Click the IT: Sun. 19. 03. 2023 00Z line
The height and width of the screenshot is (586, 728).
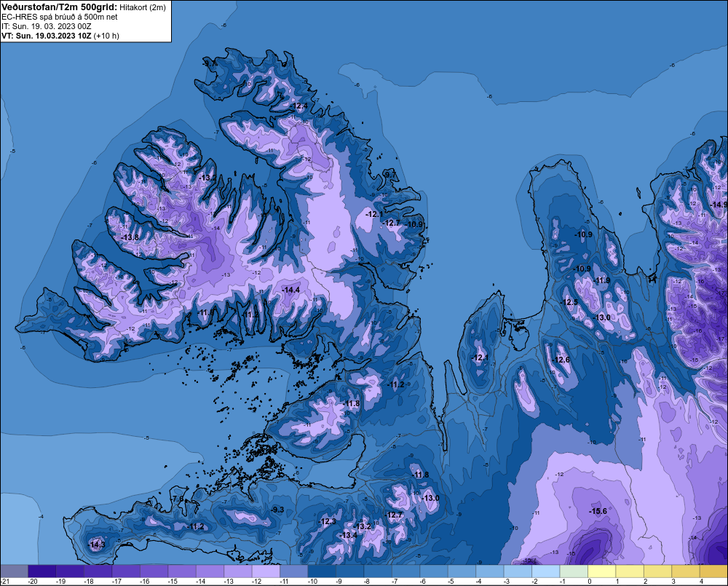point(47,26)
